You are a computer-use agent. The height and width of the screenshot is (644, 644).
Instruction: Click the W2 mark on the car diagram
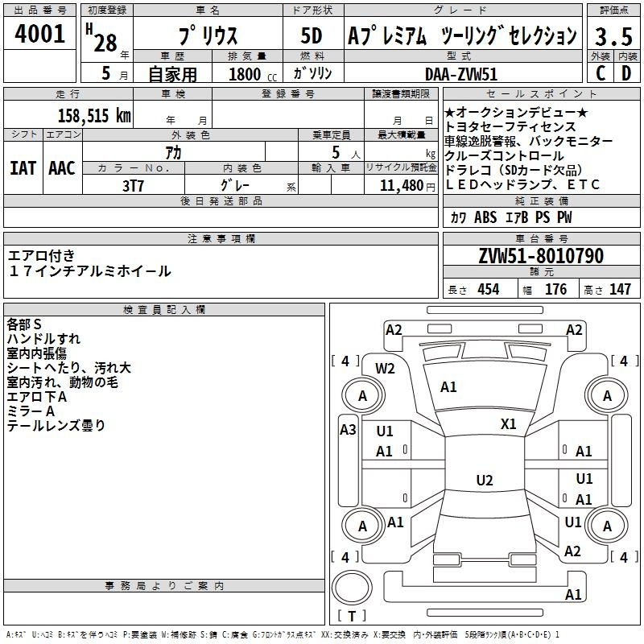[385, 369]
